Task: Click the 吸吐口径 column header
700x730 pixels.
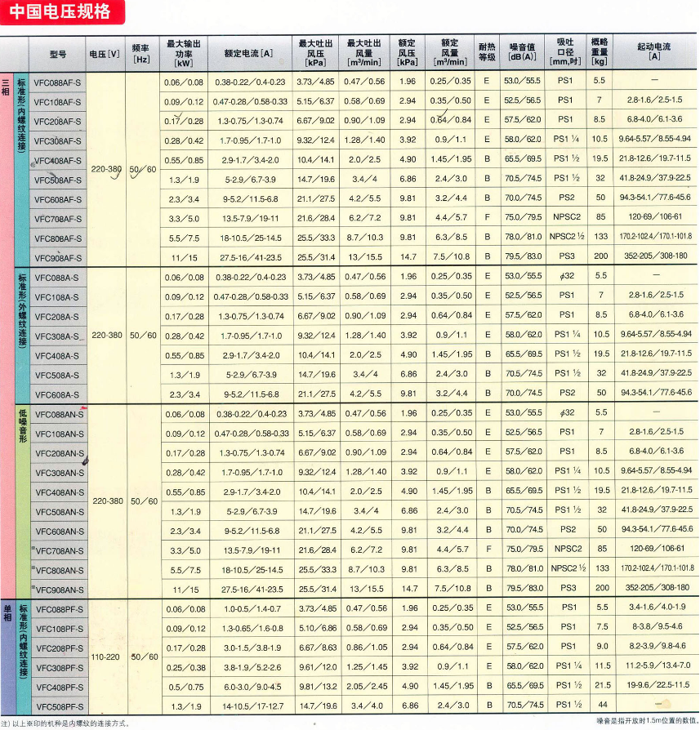Action: 565,54
